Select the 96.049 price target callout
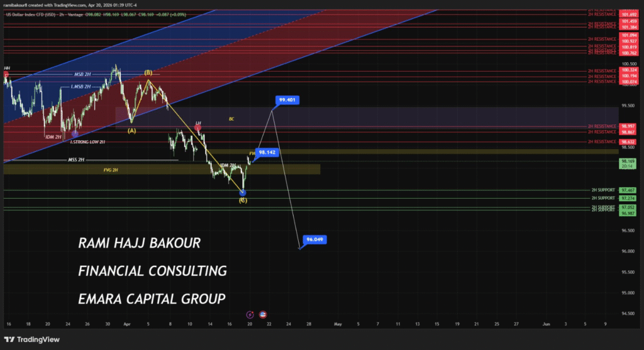The height and width of the screenshot is (350, 644). click(x=314, y=239)
